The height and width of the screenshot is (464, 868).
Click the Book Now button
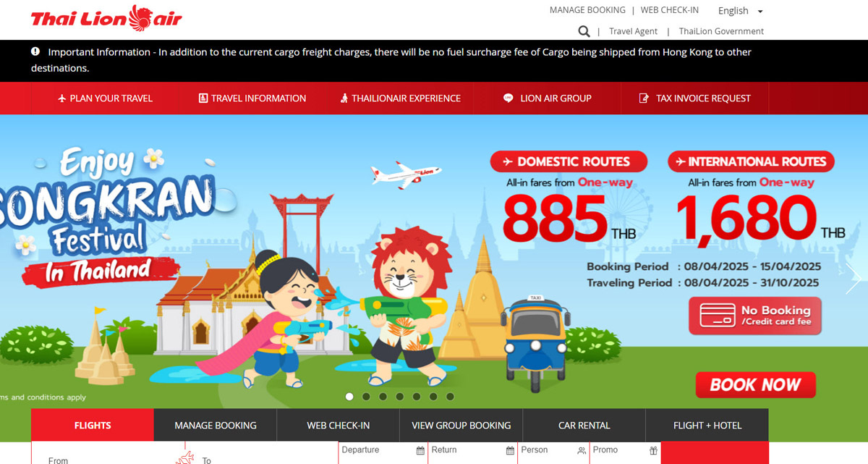pyautogui.click(x=756, y=385)
